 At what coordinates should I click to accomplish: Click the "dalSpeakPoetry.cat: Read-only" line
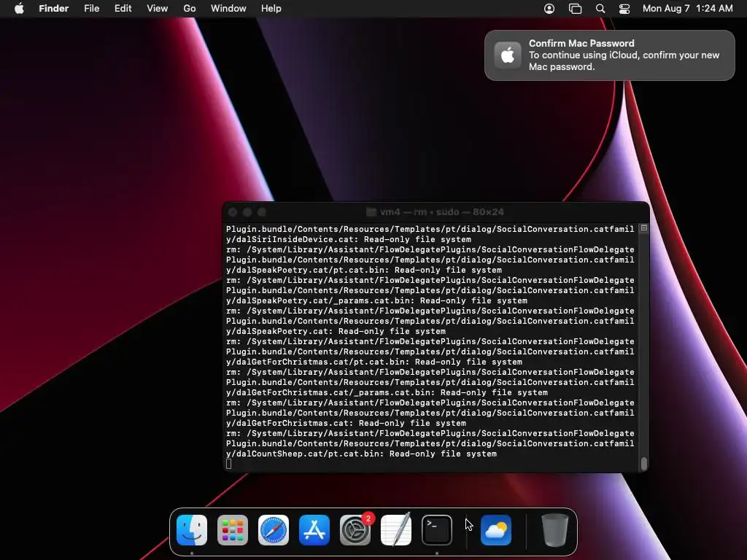click(336, 332)
